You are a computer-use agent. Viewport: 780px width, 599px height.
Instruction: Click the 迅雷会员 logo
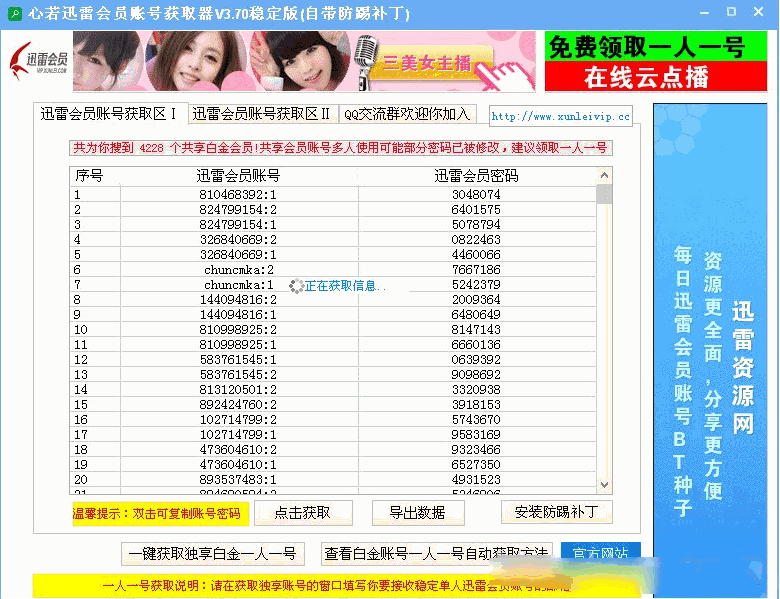tap(39, 62)
